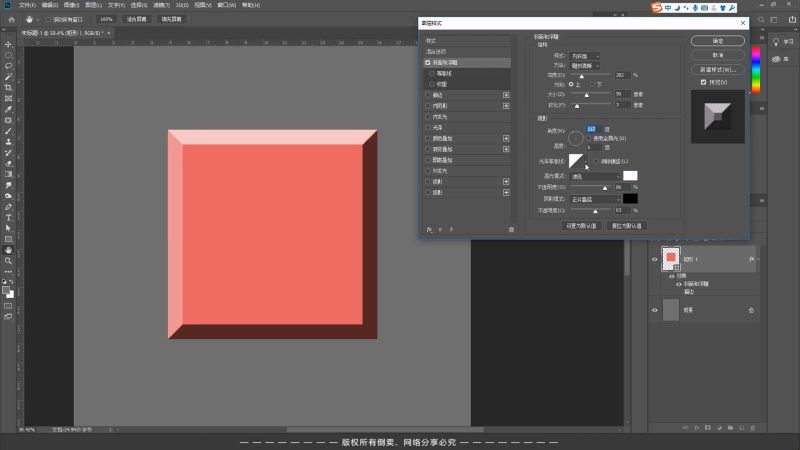Open the 阴影模式 shadow mode dropdown

tap(593, 198)
